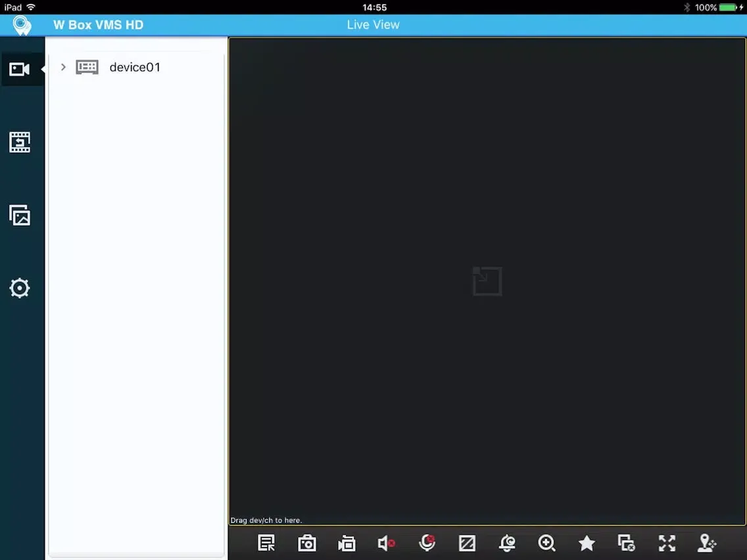Change the window split layout
The height and width of the screenshot is (560, 747).
(467, 543)
